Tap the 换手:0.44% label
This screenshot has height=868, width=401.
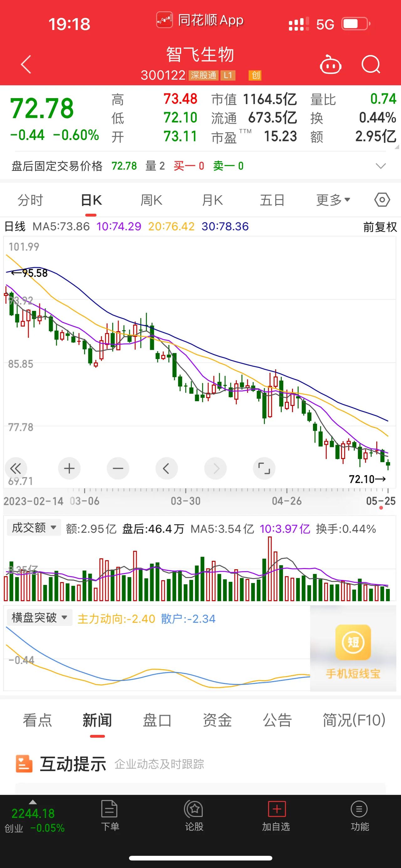[346, 529]
